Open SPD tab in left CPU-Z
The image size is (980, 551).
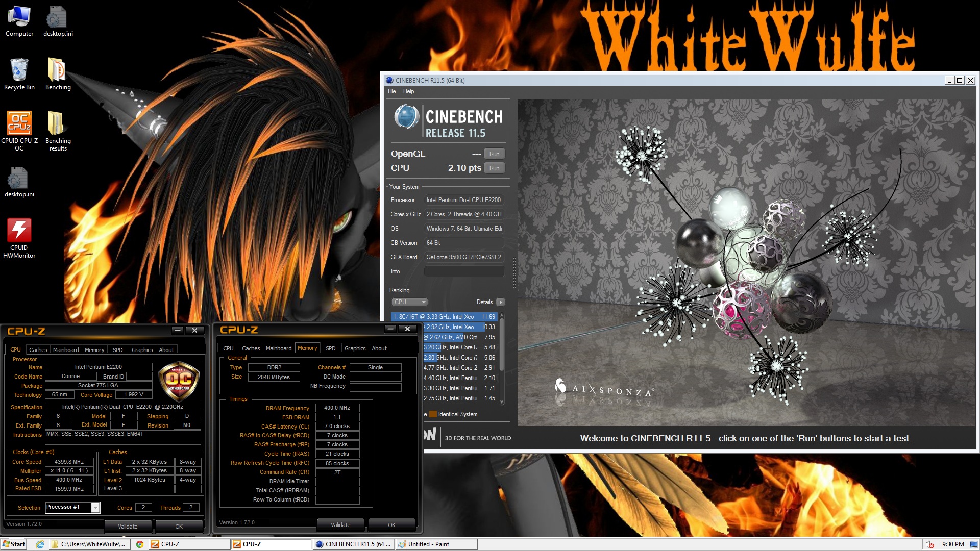click(x=117, y=350)
